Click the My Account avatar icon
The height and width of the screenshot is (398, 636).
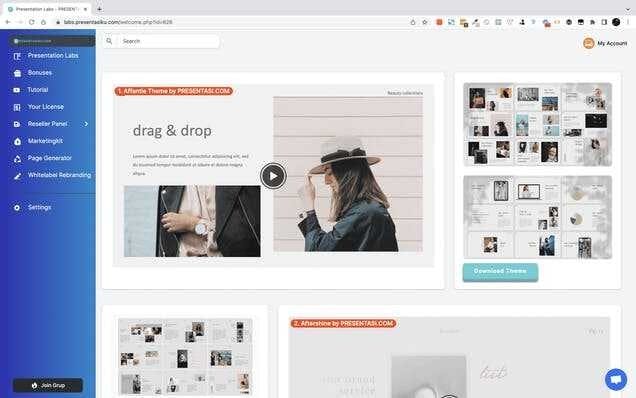tap(589, 43)
